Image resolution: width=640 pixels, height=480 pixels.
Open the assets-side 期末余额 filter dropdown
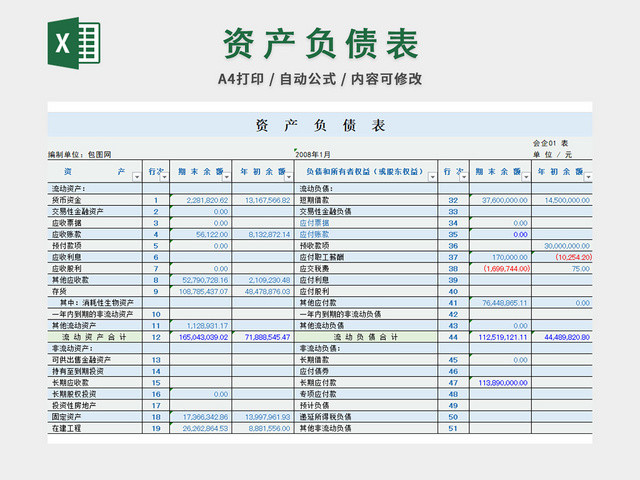pos(227,177)
